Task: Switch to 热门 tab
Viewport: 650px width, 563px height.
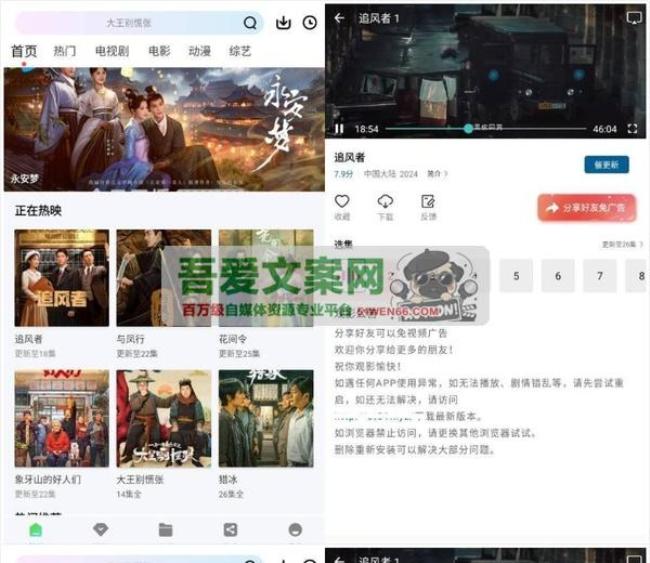Action: [x=65, y=51]
